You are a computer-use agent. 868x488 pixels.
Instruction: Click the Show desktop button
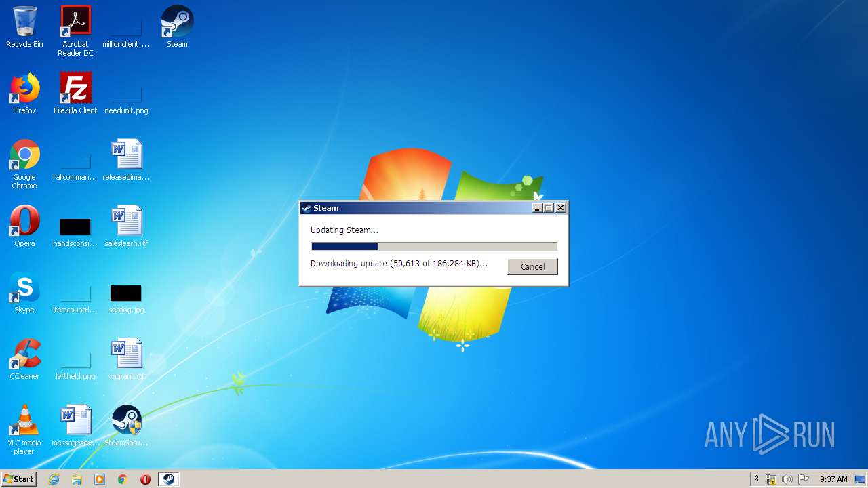(861, 479)
